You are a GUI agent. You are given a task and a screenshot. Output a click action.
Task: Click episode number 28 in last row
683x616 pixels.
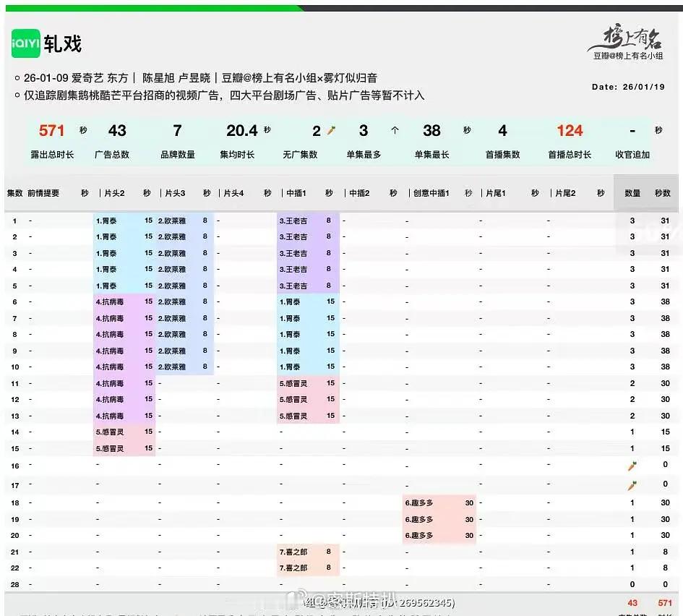click(x=14, y=585)
